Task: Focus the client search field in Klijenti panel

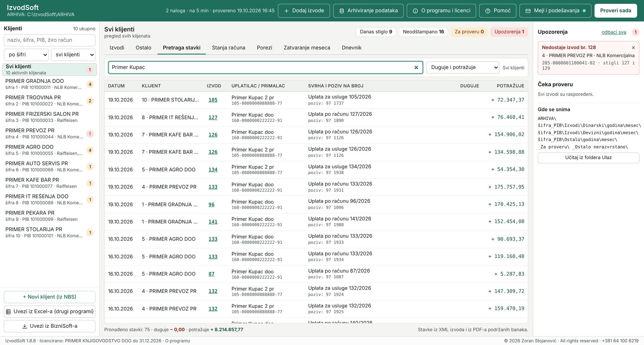Action: [49, 40]
